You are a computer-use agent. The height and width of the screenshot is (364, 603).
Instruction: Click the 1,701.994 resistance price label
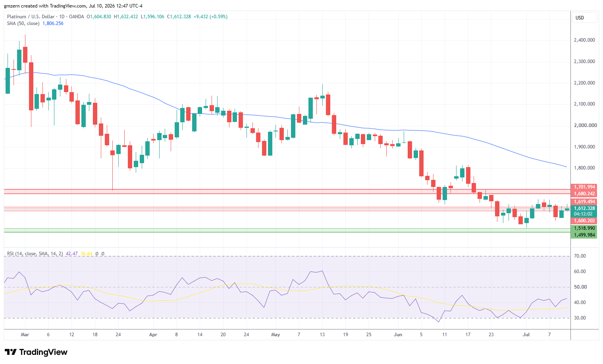pyautogui.click(x=584, y=187)
